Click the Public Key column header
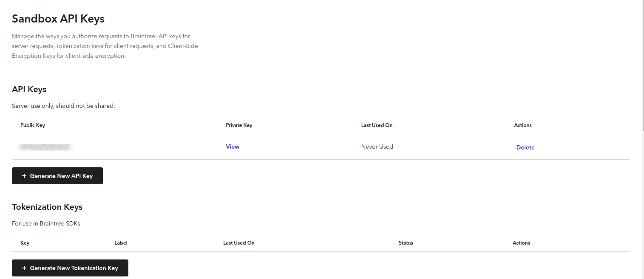The image size is (644, 279). click(33, 125)
